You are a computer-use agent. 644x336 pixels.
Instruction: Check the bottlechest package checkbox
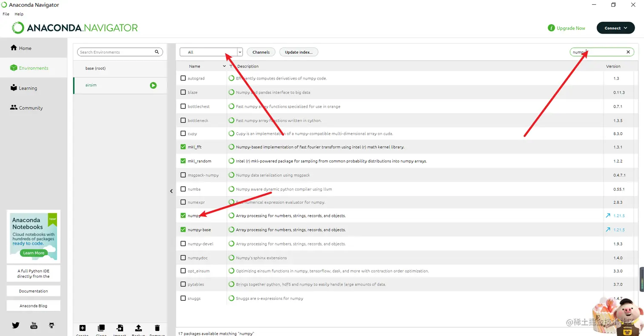(183, 106)
